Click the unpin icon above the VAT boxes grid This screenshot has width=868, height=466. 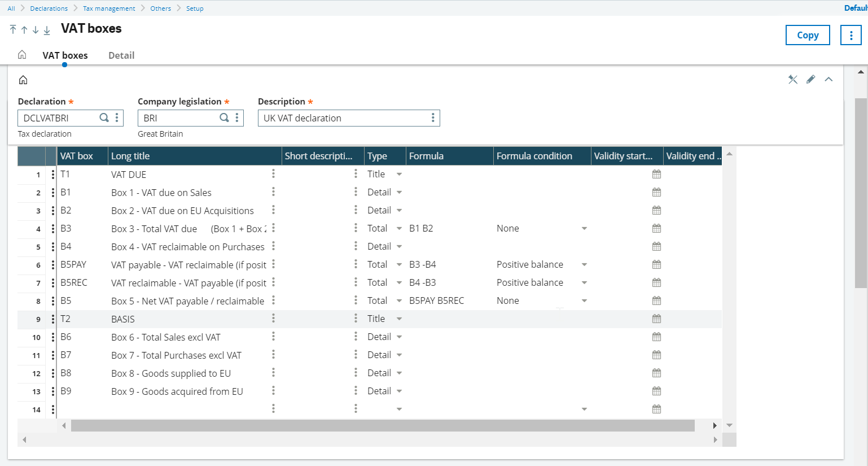tap(792, 80)
